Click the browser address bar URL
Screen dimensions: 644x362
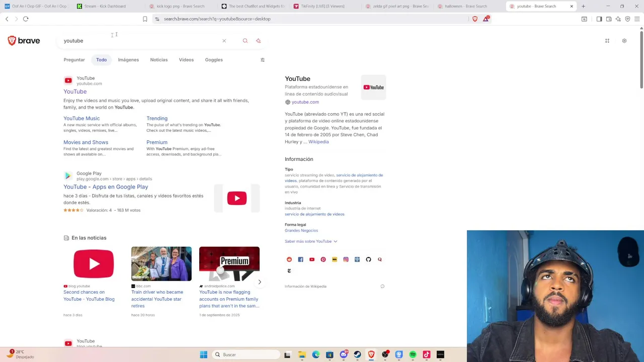(217, 19)
